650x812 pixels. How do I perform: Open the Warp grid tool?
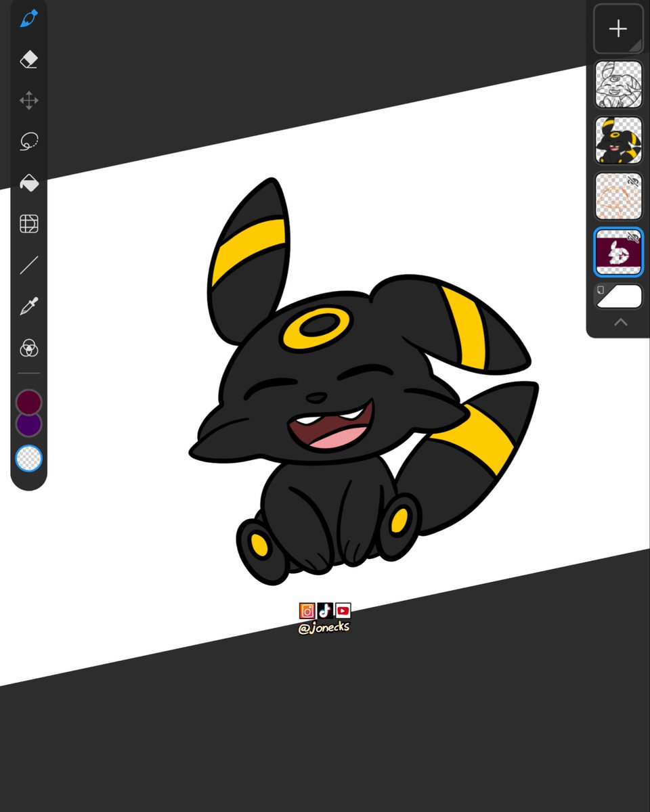[28, 224]
